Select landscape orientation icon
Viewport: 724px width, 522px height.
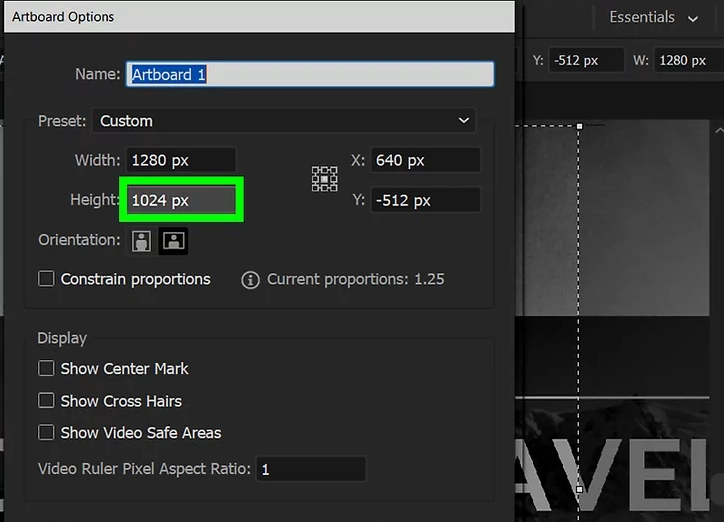coord(173,241)
